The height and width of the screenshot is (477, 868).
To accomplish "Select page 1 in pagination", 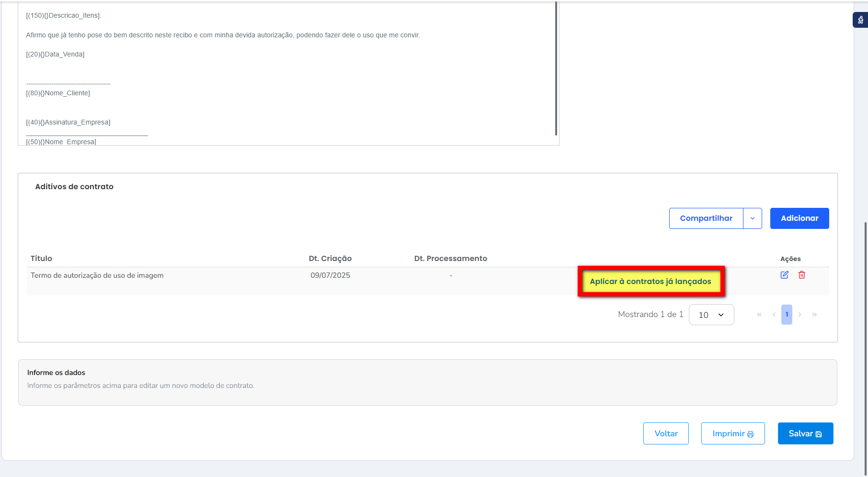I will [787, 315].
